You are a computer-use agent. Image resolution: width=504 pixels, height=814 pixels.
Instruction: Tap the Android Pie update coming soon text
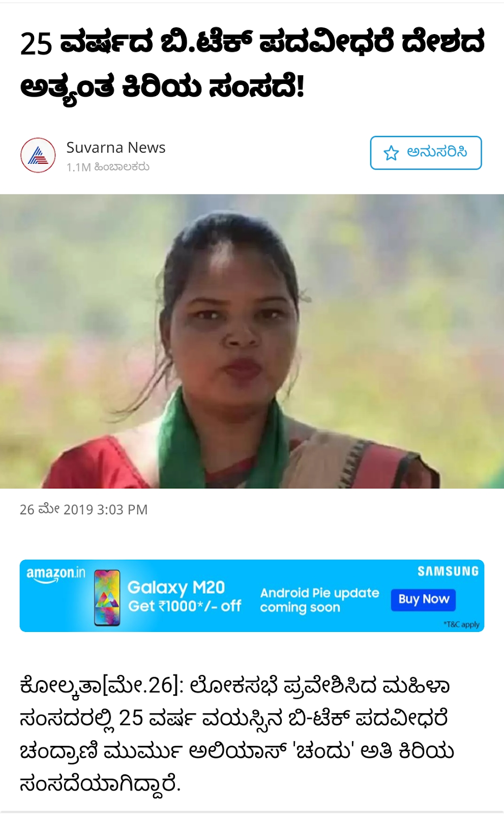[319, 600]
